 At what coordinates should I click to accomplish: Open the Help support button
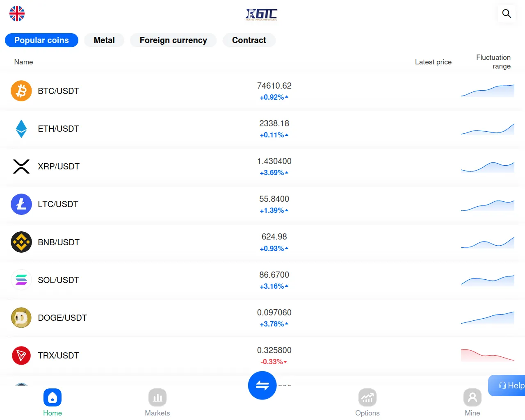pyautogui.click(x=507, y=386)
